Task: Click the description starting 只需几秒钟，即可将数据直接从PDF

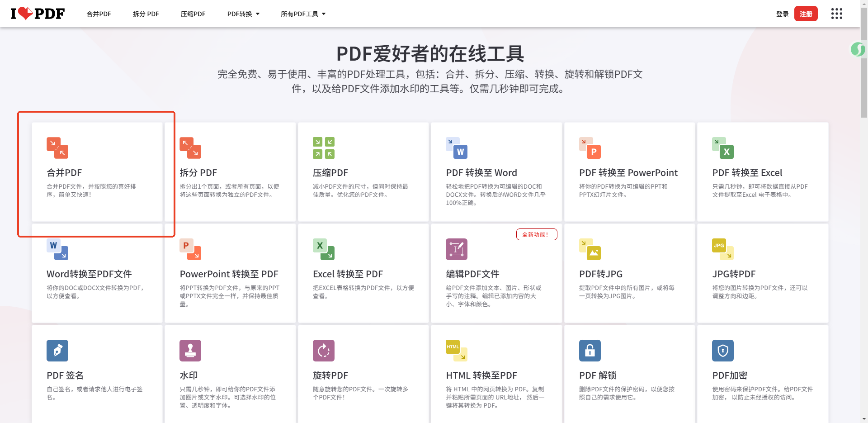Action: [760, 190]
